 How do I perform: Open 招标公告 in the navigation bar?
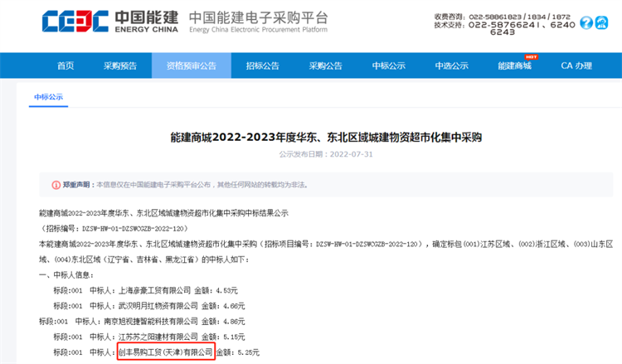click(x=262, y=66)
